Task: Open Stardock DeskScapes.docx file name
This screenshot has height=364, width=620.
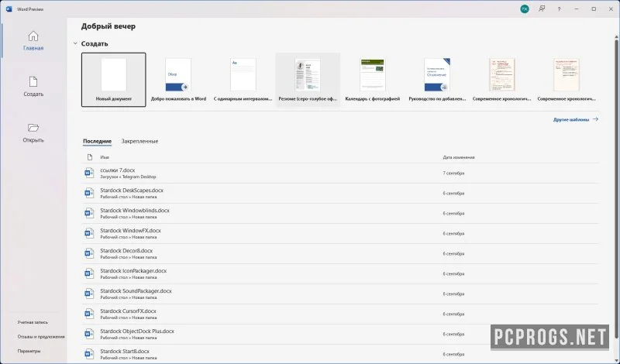Action: 132,191
